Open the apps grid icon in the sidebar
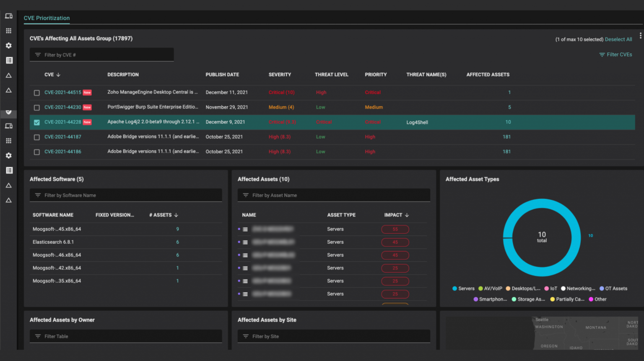Screen dimensions: 644x361 click(8, 30)
